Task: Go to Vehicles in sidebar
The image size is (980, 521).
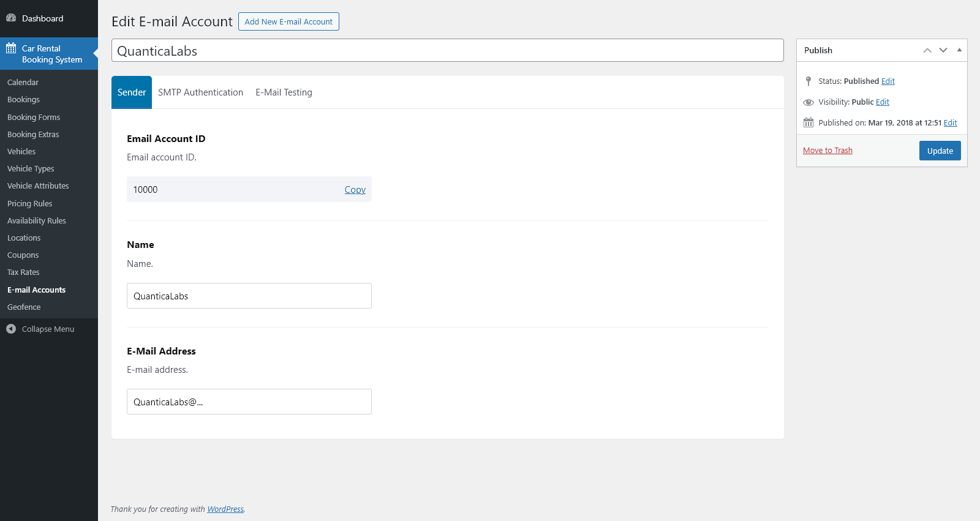Action: 21,152
